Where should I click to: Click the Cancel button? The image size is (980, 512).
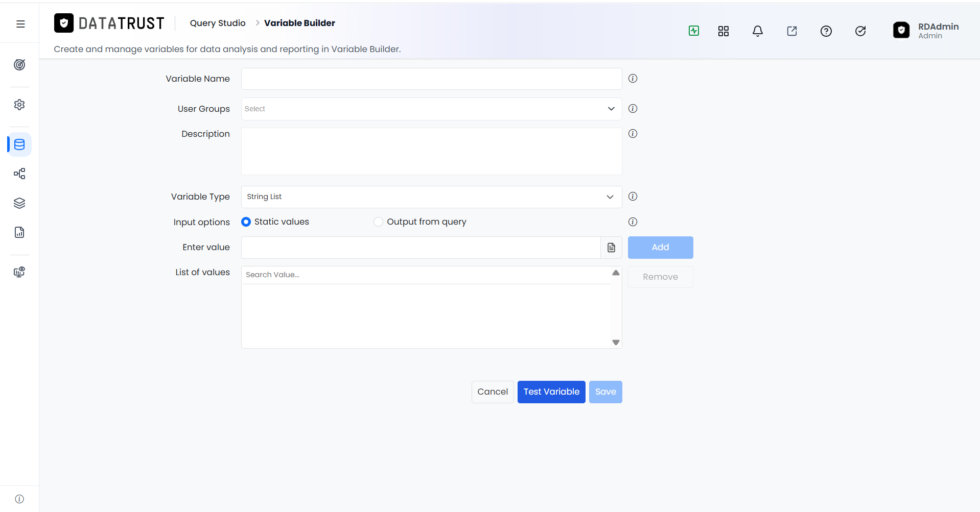click(493, 392)
